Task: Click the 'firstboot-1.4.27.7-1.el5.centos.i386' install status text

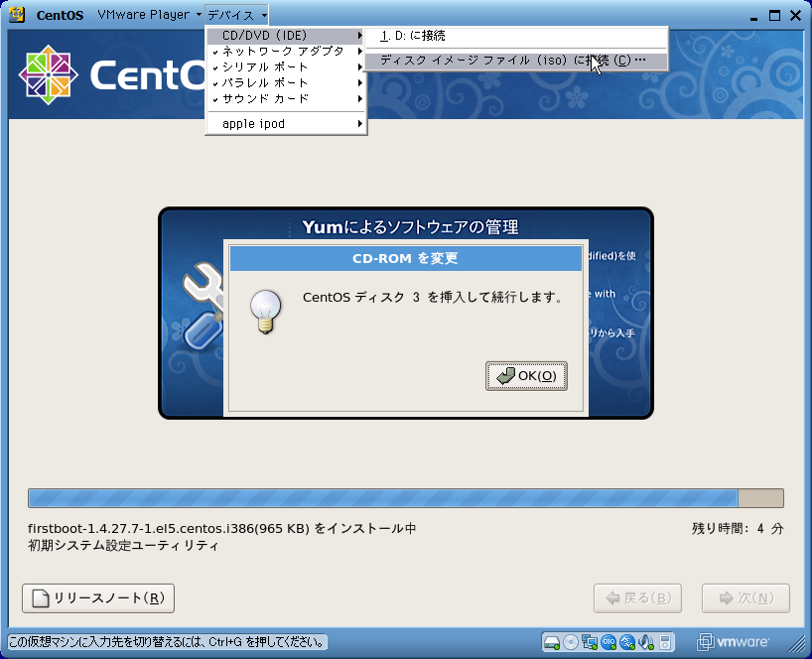Action: click(222, 529)
